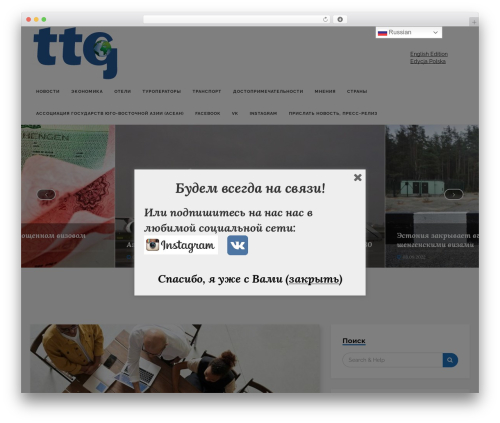Open the Russian language dropdown
This screenshot has width=500, height=423.
point(409,32)
